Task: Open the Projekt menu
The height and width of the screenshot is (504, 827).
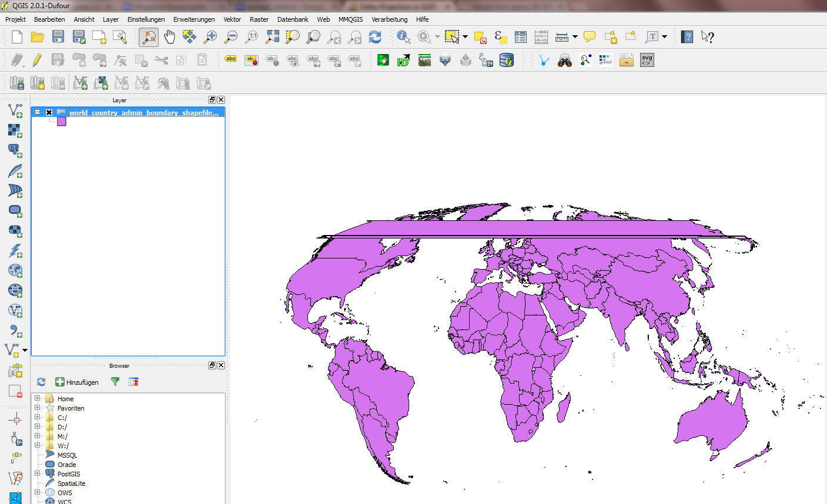Action: pos(15,19)
